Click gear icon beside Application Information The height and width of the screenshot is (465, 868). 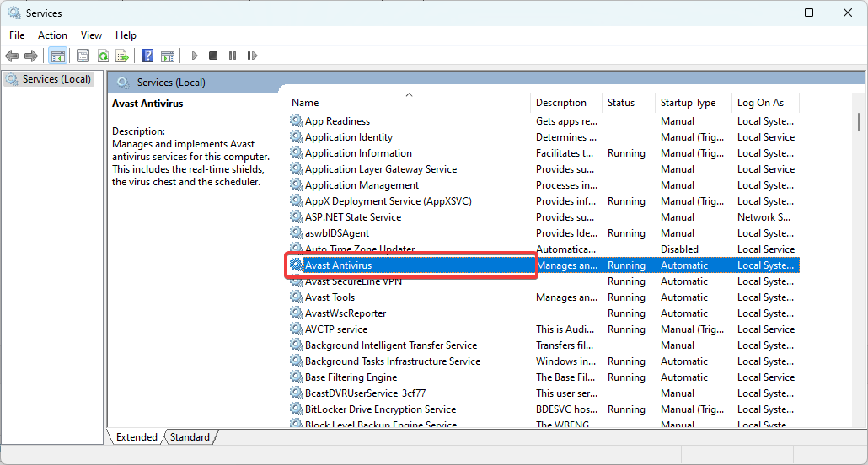pos(297,152)
